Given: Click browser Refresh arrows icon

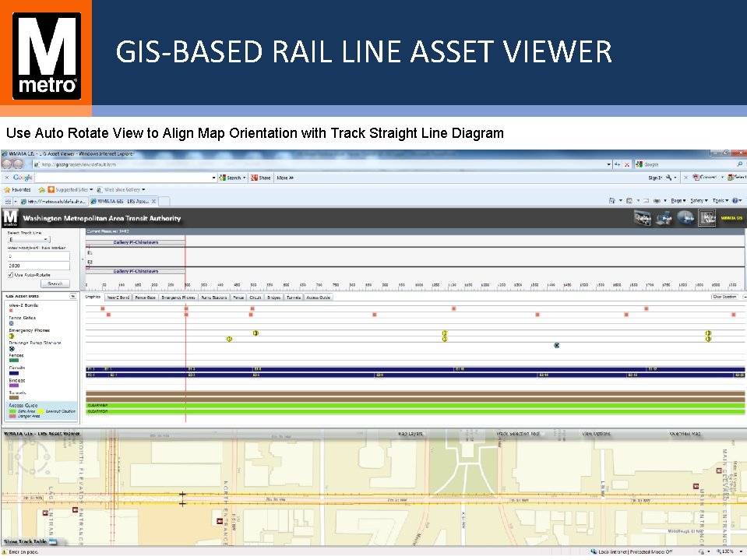Looking at the screenshot, I should point(618,164).
